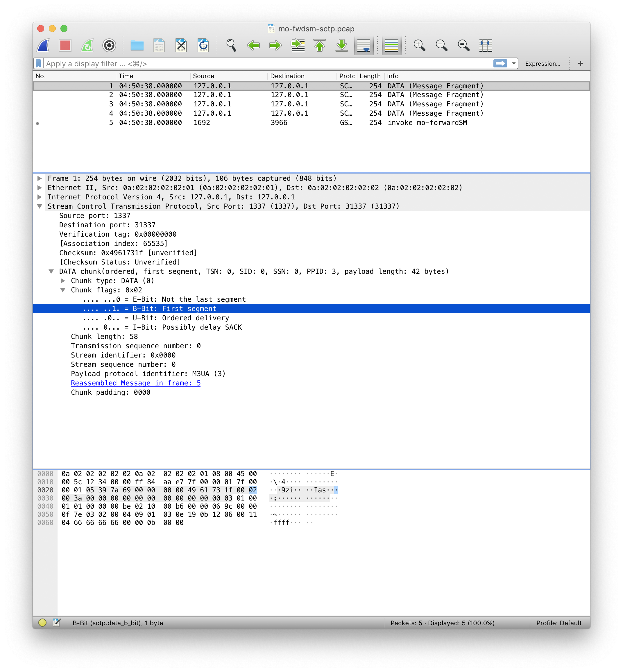Reload the capture file icon
This screenshot has height=672, width=623.
pos(203,45)
